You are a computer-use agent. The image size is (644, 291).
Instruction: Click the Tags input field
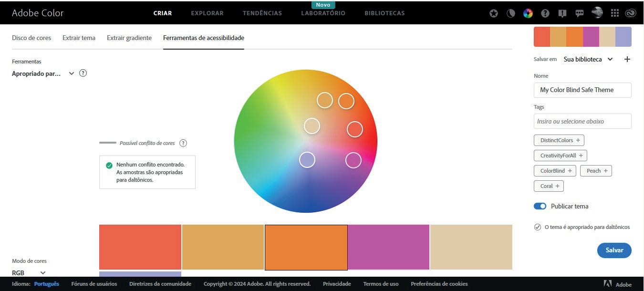tap(582, 121)
